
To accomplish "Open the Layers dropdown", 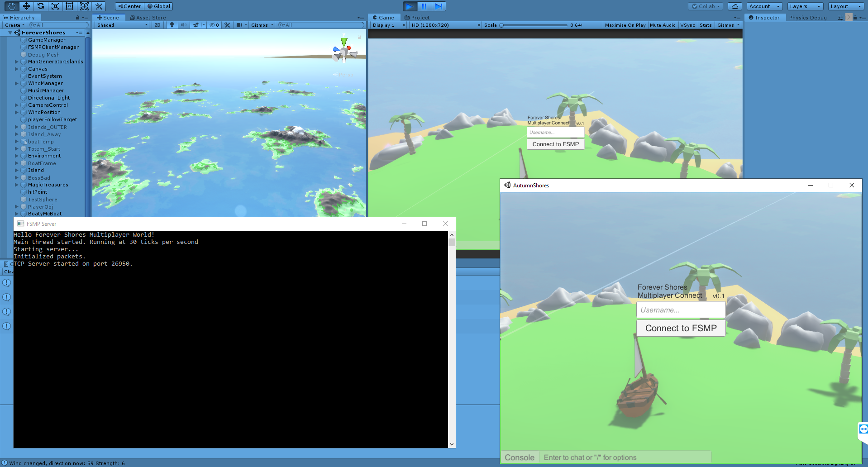I will tap(805, 6).
